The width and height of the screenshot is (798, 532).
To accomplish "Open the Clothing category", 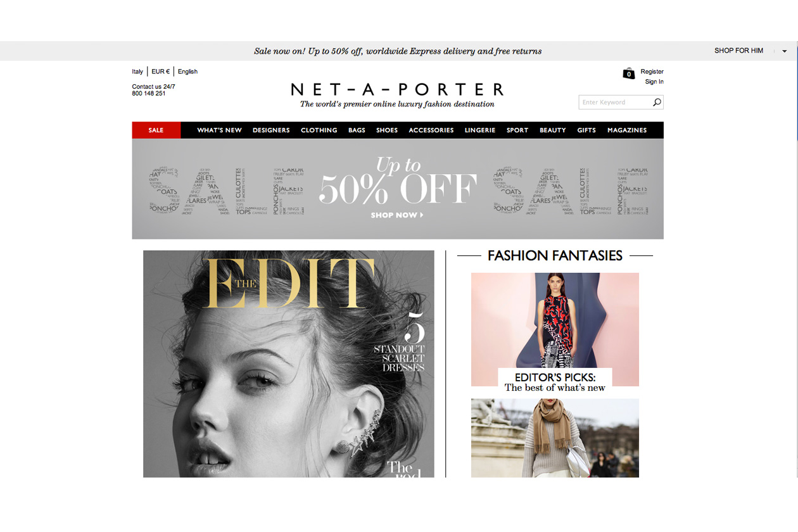I will 319,130.
